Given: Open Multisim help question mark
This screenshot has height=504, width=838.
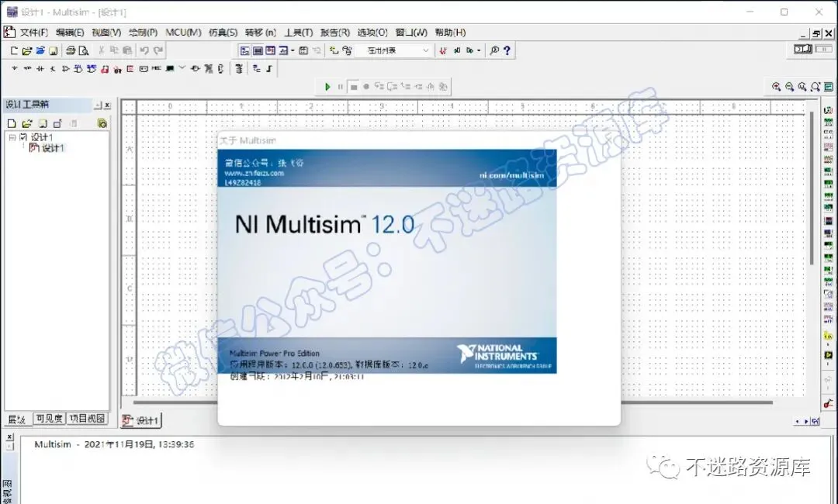Looking at the screenshot, I should pyautogui.click(x=507, y=50).
